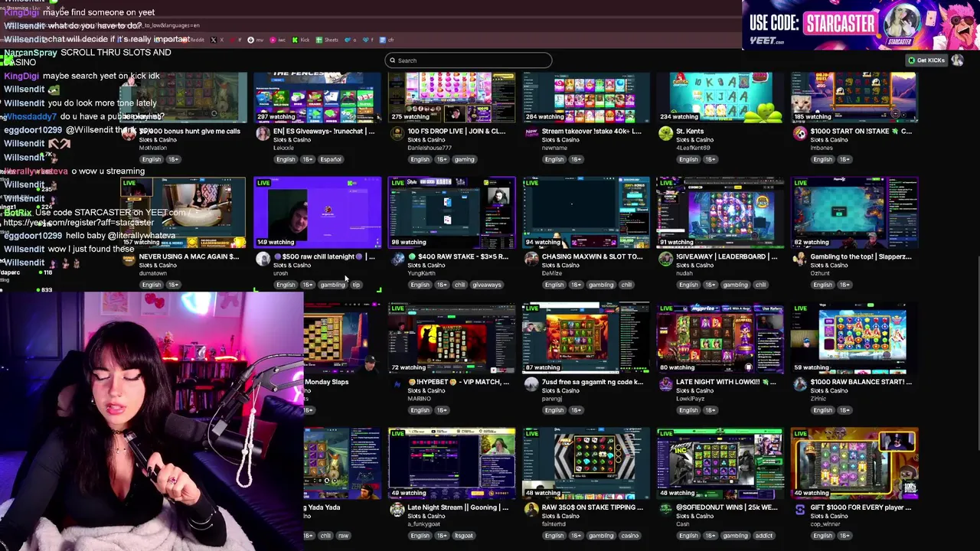Viewport: 980px width, 551px height.
Task: Click the newname channel avatar
Action: point(531,134)
